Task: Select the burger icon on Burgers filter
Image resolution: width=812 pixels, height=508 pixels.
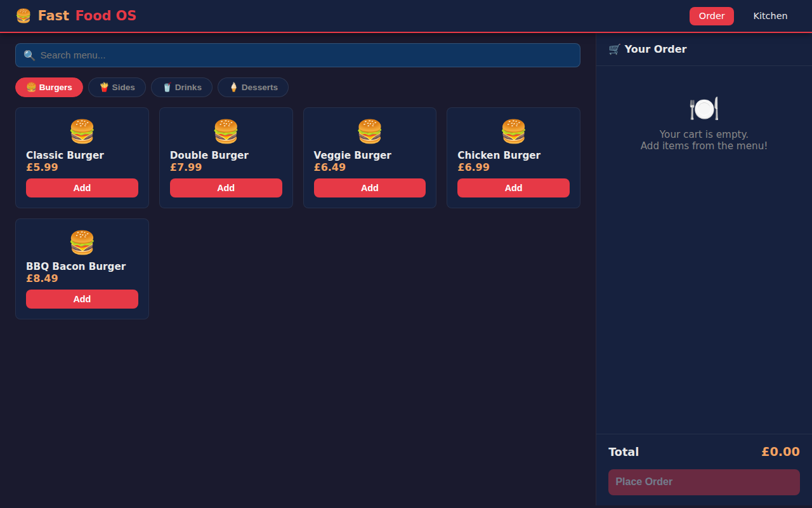Action: point(30,87)
